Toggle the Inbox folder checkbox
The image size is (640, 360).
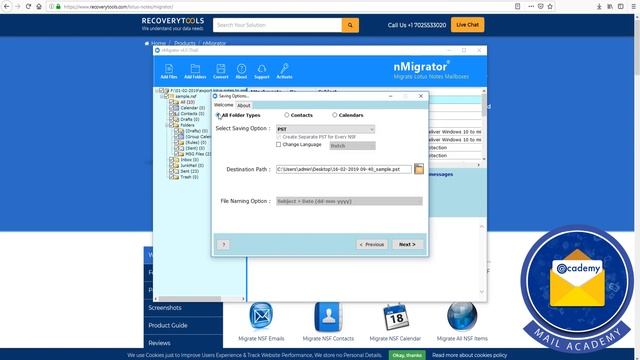[x=172, y=160]
